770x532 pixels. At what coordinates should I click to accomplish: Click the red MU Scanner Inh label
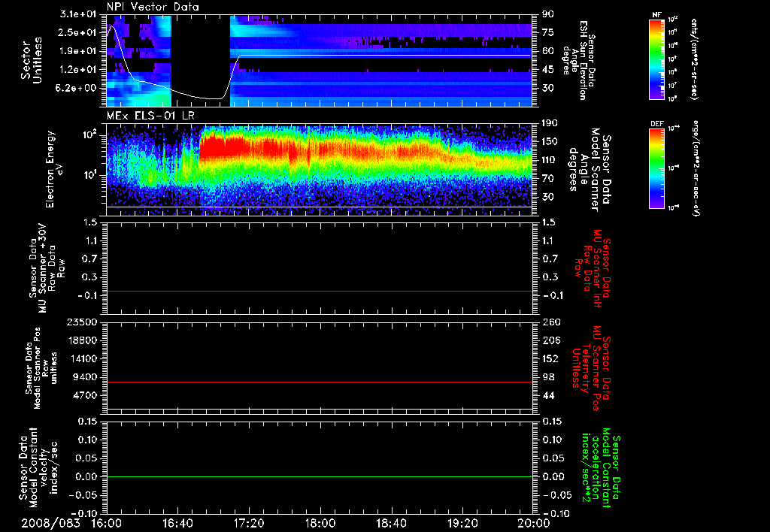(593, 268)
